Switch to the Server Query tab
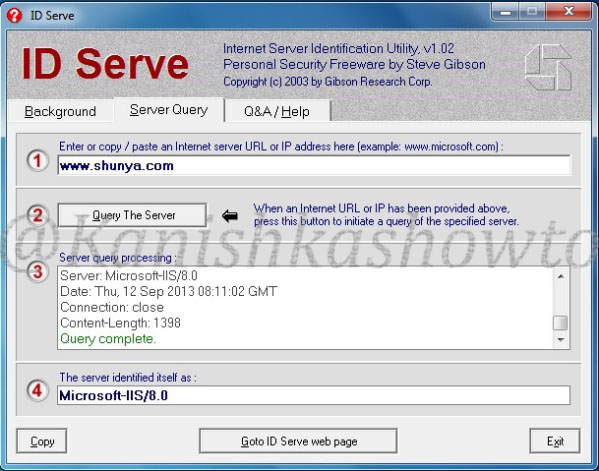Viewport: 599px width, 471px height. point(169,110)
